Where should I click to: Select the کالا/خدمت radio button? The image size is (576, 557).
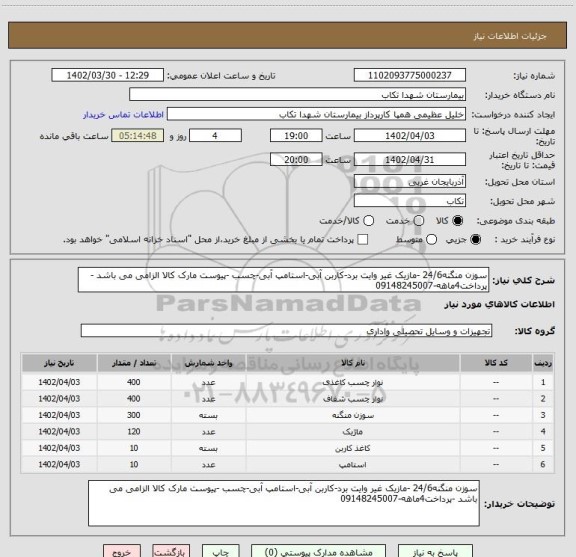coord(368,221)
